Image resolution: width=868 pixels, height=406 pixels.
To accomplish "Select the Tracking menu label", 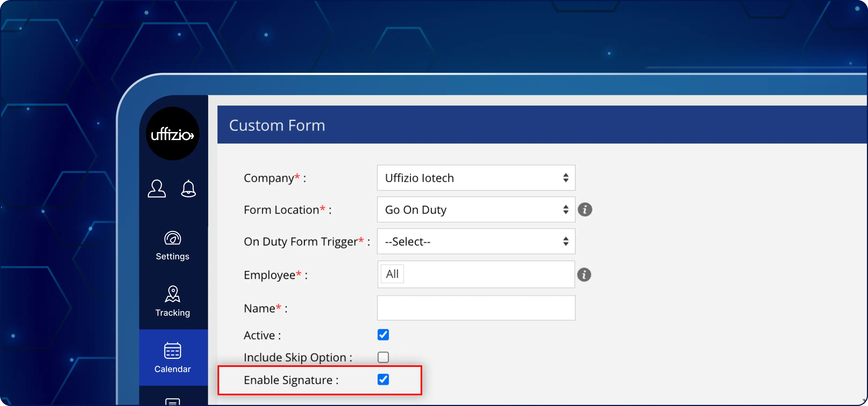I will [173, 313].
